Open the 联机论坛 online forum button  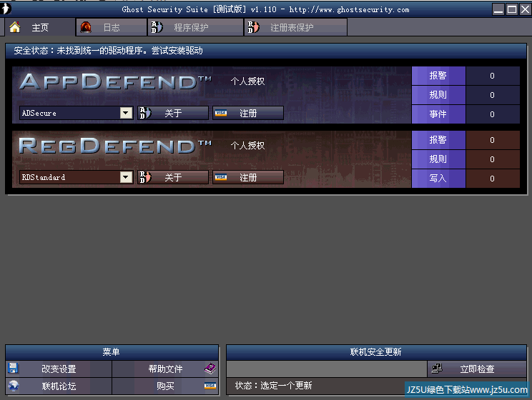click(59, 386)
